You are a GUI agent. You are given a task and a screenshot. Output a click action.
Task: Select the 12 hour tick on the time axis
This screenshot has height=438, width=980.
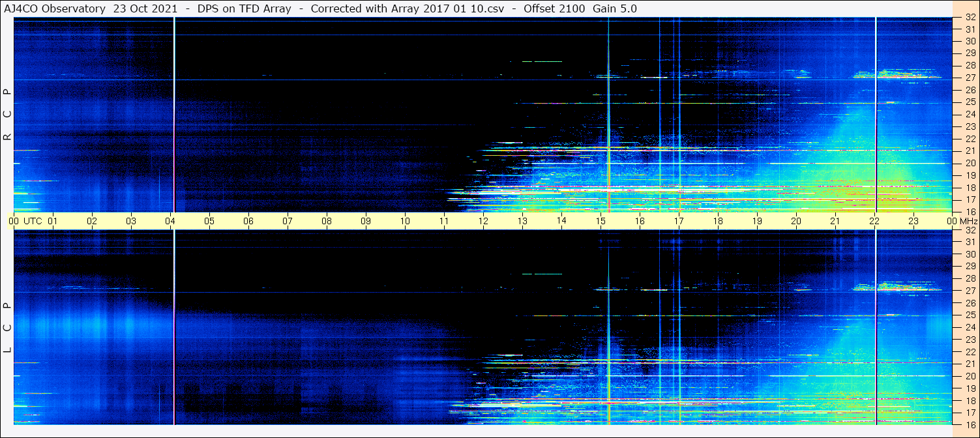click(483, 221)
